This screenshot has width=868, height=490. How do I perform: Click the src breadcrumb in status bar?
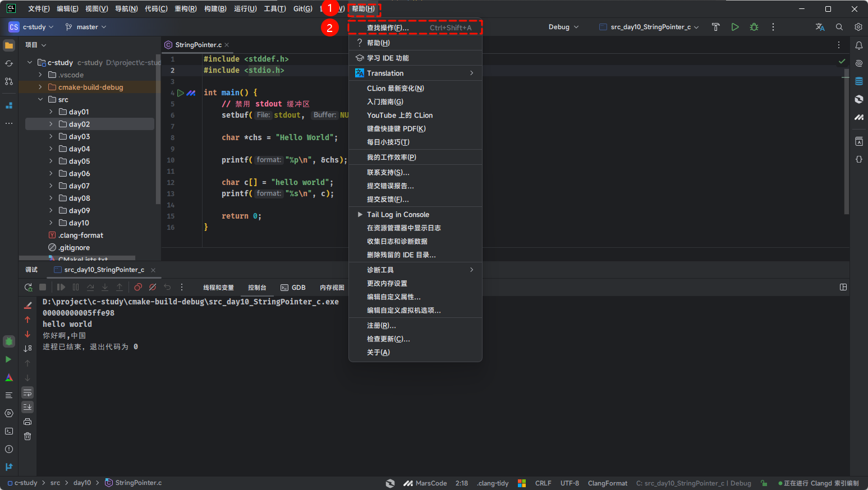pyautogui.click(x=55, y=483)
